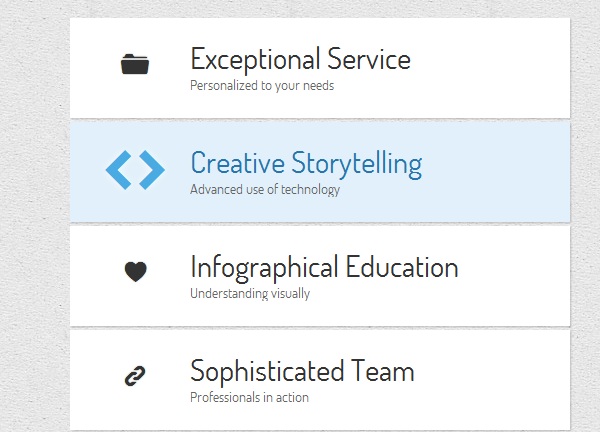This screenshot has width=600, height=432.
Task: Click the left blue angle bracket
Action: click(x=119, y=170)
